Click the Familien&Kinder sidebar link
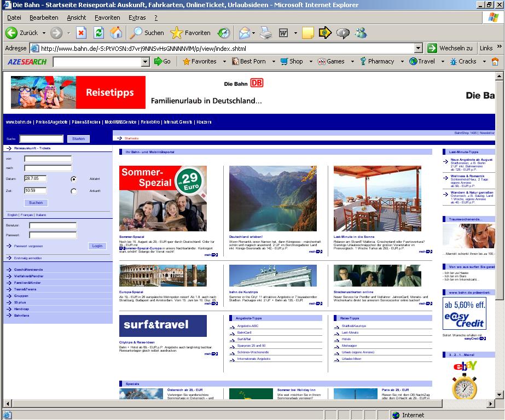The image size is (505, 420). (x=27, y=283)
